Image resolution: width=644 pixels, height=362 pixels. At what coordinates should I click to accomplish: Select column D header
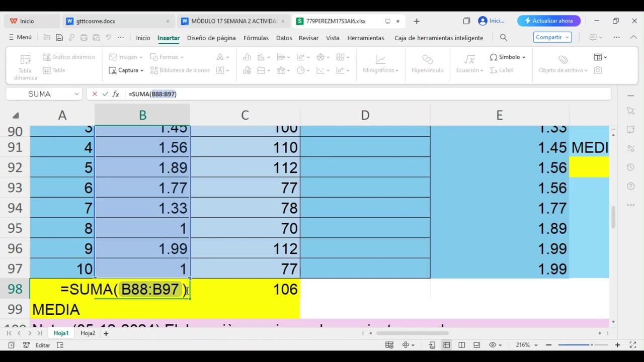(365, 116)
